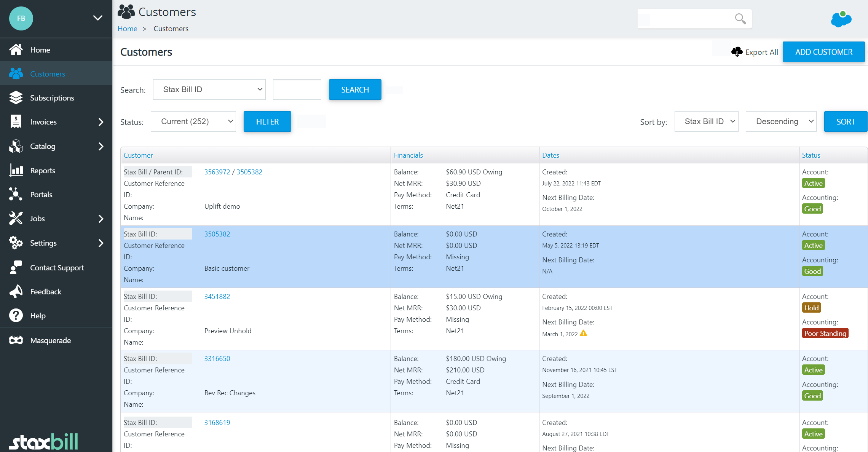Open Reports from the sidebar menu
Viewport: 868px width, 452px height.
click(56, 171)
